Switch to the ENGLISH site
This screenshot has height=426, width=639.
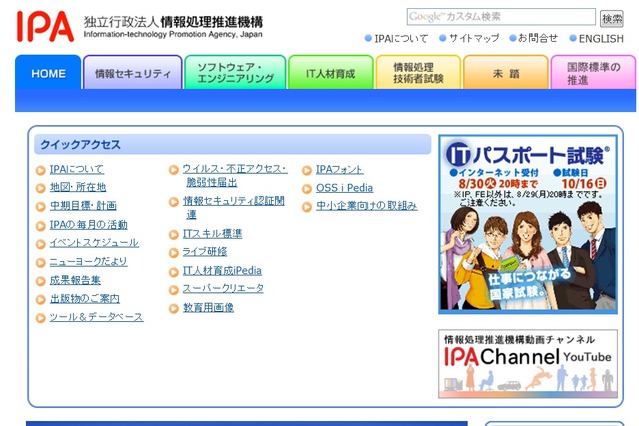(x=601, y=39)
